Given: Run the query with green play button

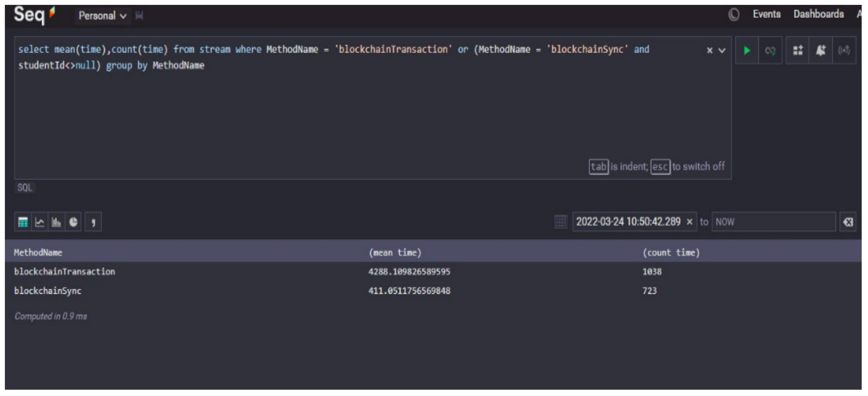Looking at the screenshot, I should (x=746, y=50).
